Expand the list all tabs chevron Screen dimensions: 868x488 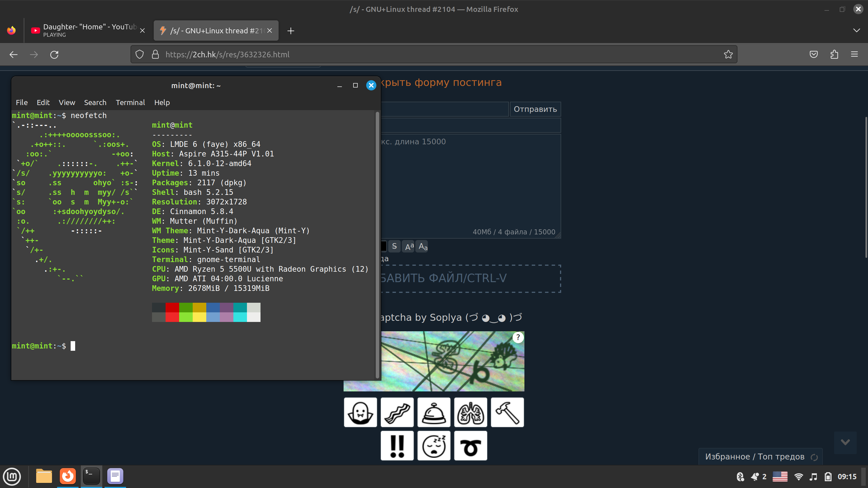click(x=856, y=31)
